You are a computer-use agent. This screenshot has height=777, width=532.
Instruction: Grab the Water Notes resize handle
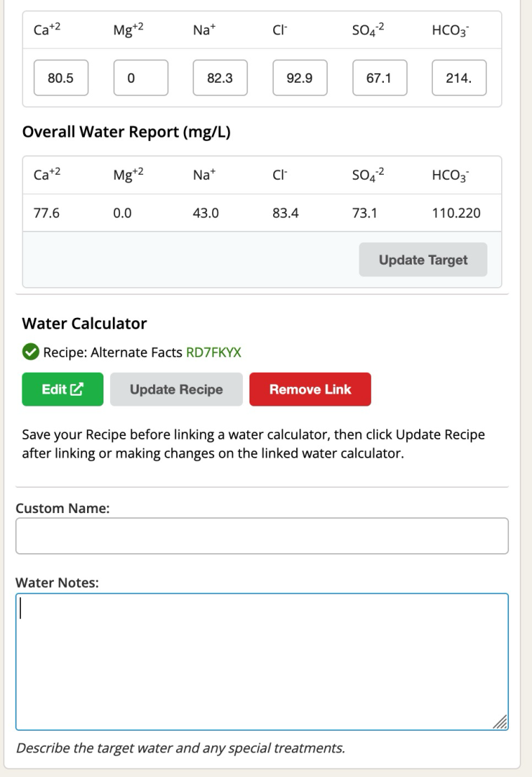[502, 723]
